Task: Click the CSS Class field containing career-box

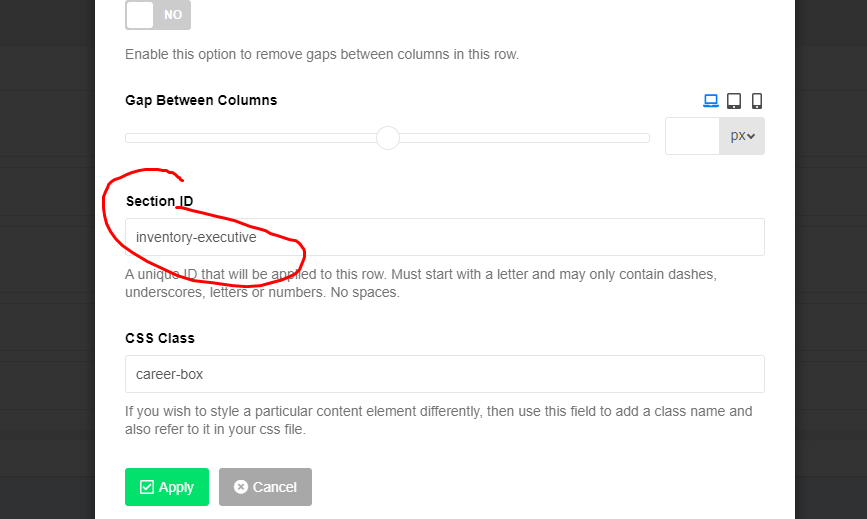Action: click(445, 374)
